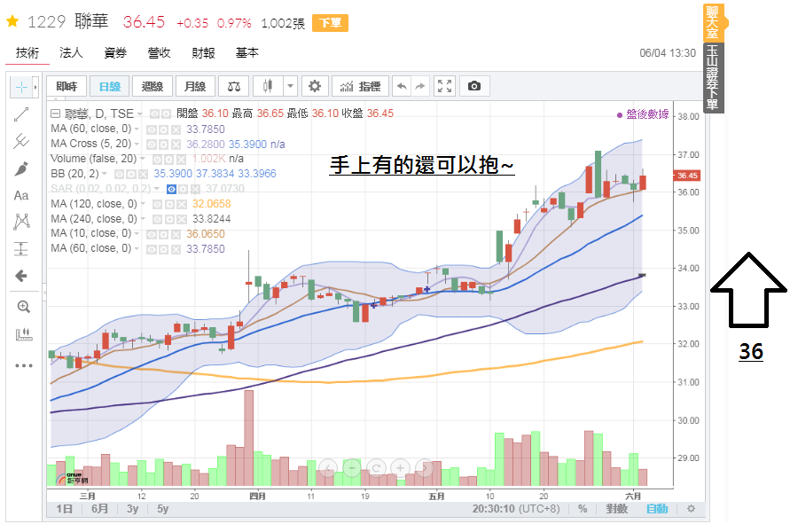Screen dimensions: 798x532
Task: Open the gear settings beside 自動
Action: pyautogui.click(x=691, y=509)
